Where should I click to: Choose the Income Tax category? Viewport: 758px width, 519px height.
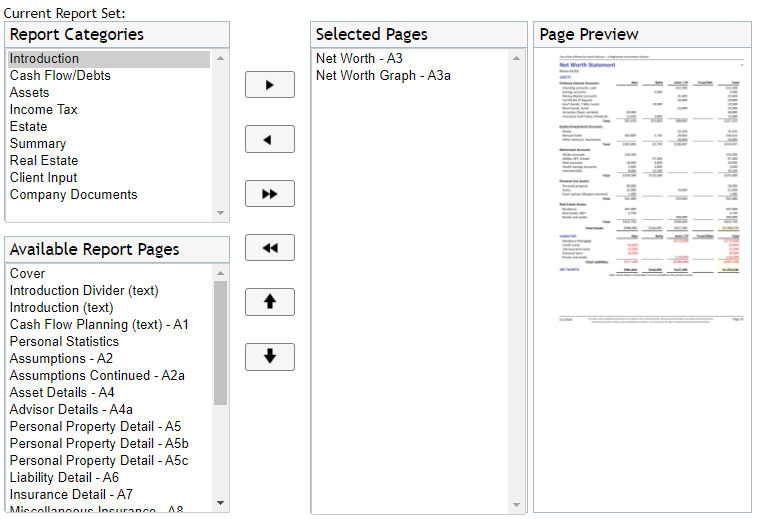pyautogui.click(x=43, y=110)
